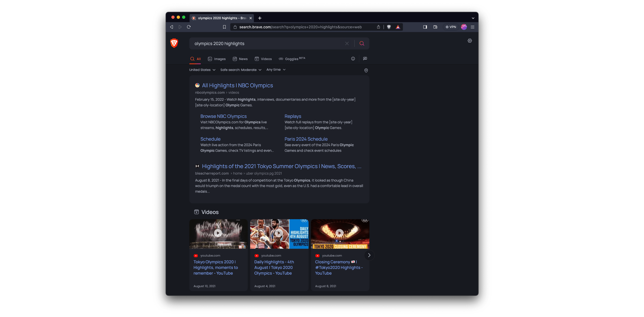Open Paris 2024 Schedule sublink
The width and height of the screenshot is (644, 317).
point(306,139)
